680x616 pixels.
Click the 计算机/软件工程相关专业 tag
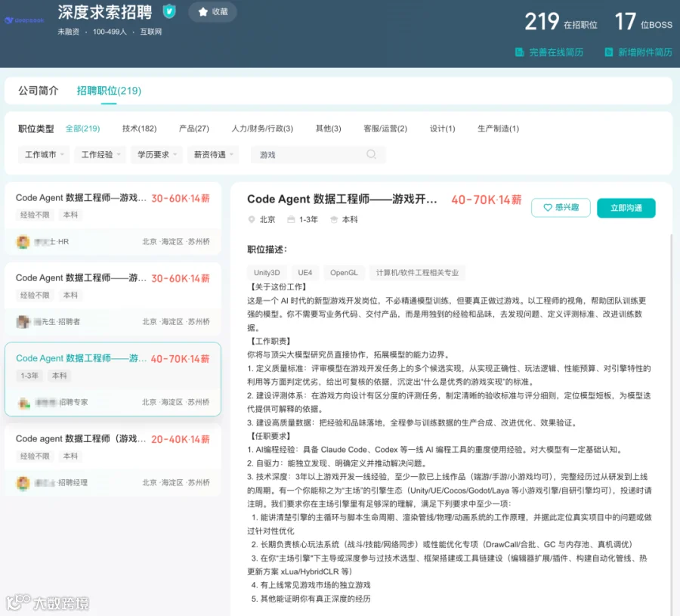[x=417, y=272]
